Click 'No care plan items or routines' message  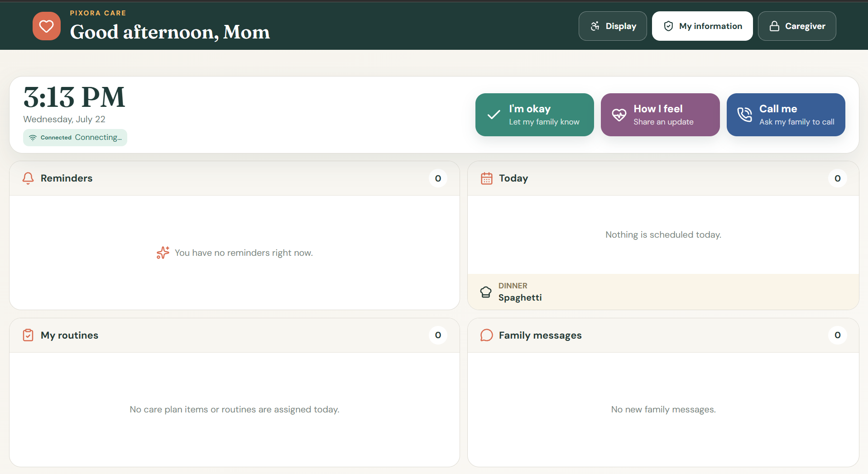235,409
